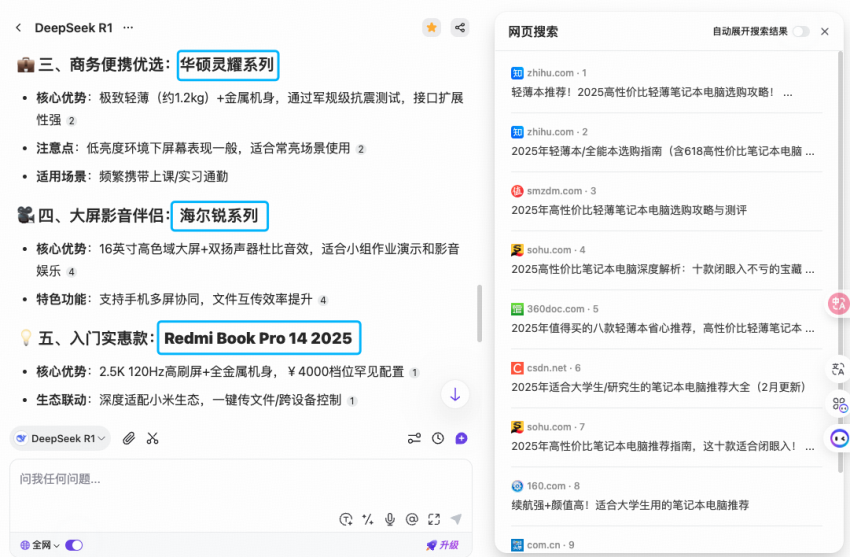Toggle the 自动展开搜索结果 switch

(x=800, y=32)
